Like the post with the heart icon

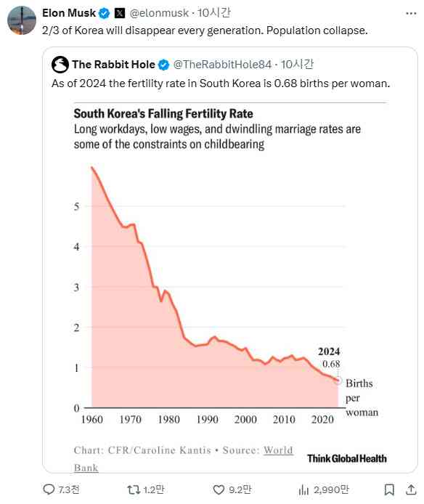(x=219, y=489)
